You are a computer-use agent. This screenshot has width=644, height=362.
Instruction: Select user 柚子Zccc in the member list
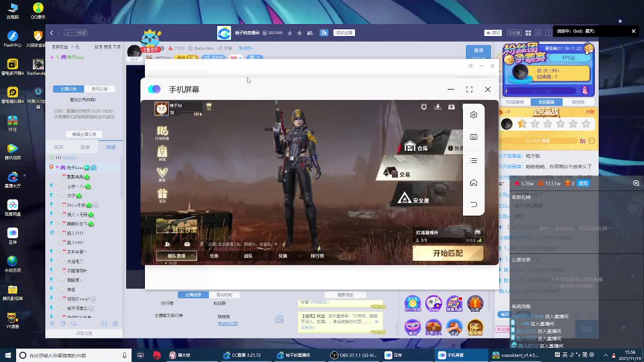84,167
